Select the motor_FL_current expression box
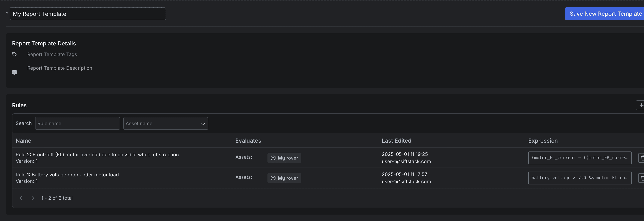Viewport: 644px width, 221px height. tap(580, 158)
